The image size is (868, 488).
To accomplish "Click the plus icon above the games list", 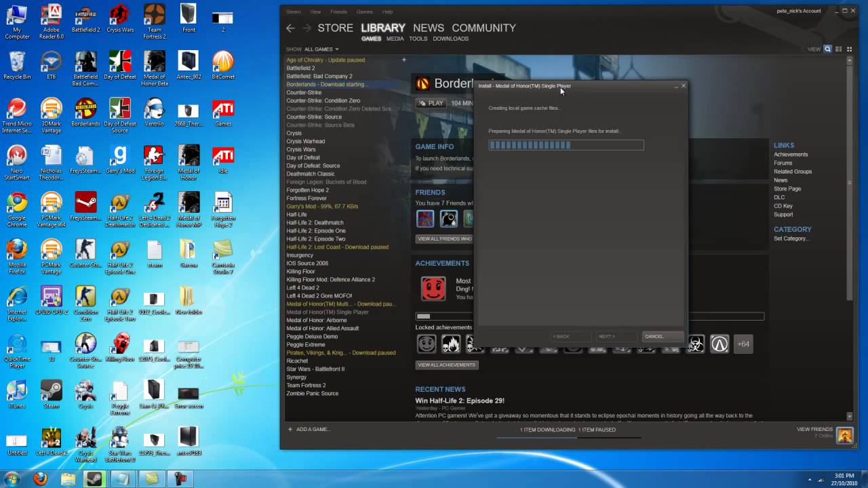I will point(404,60).
